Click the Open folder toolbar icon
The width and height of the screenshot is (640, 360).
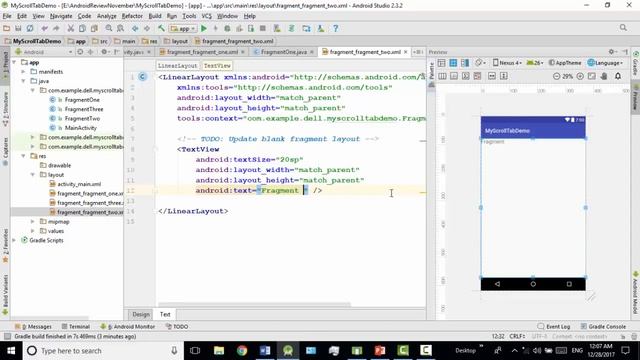pyautogui.click(x=6, y=29)
